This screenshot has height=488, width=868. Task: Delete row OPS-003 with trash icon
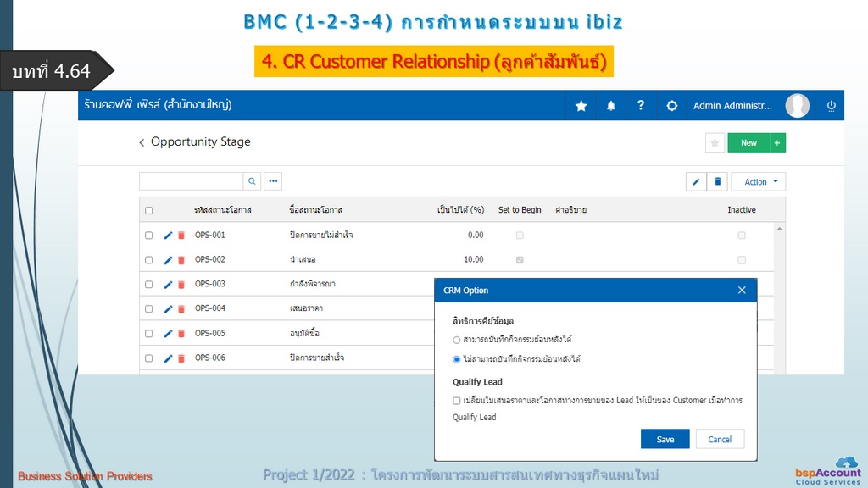[x=181, y=285]
